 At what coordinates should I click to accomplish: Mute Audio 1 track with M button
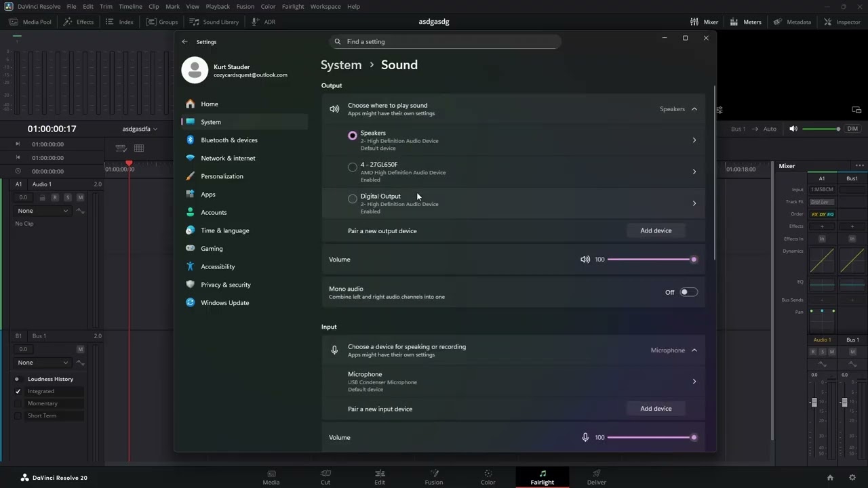(x=80, y=197)
